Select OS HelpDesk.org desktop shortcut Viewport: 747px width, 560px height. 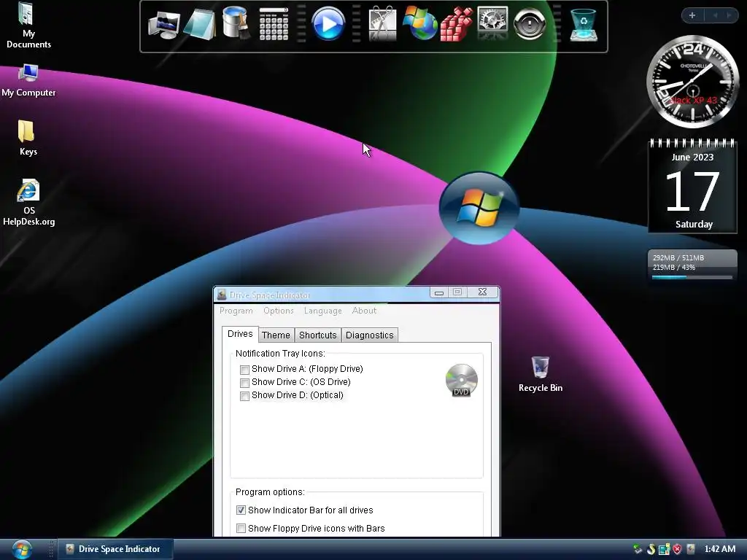pos(28,203)
